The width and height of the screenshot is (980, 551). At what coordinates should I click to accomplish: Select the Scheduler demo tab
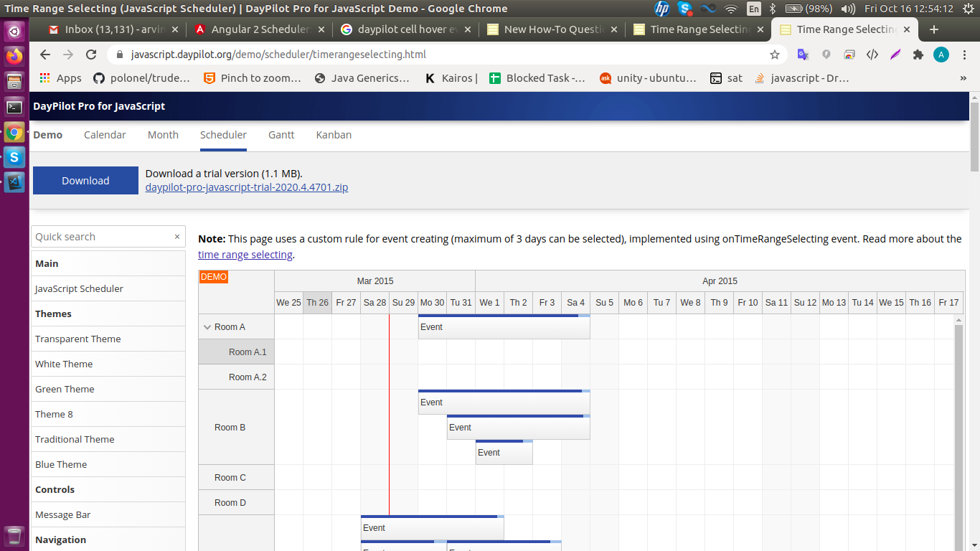pyautogui.click(x=223, y=135)
